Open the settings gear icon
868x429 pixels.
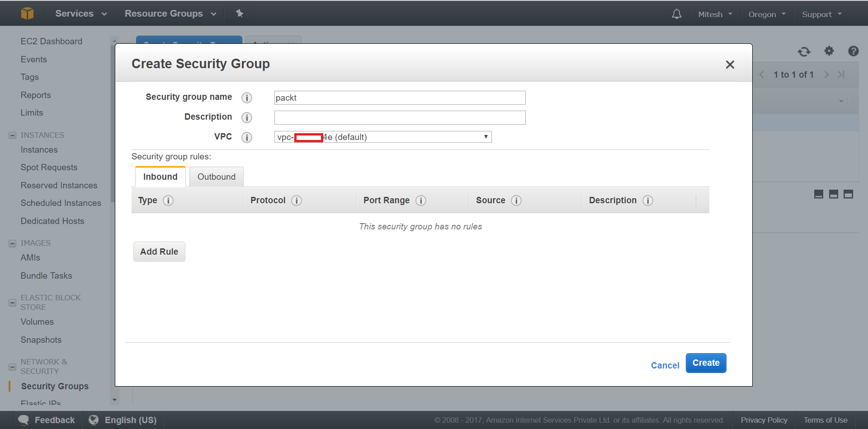(829, 51)
